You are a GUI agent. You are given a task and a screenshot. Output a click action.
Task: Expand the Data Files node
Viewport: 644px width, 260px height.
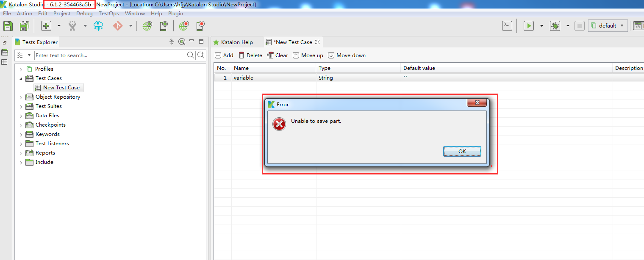pos(21,116)
